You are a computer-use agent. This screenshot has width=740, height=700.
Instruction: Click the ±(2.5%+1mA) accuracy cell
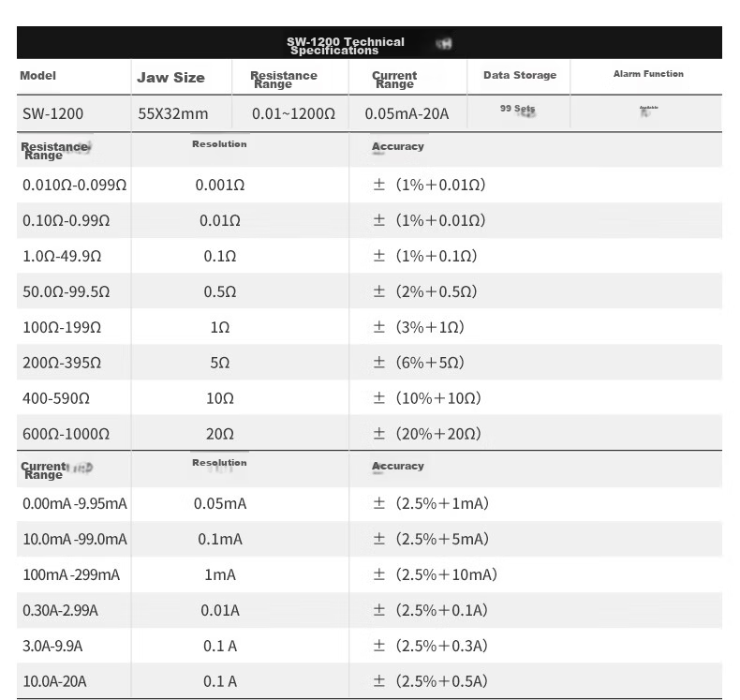pyautogui.click(x=431, y=503)
